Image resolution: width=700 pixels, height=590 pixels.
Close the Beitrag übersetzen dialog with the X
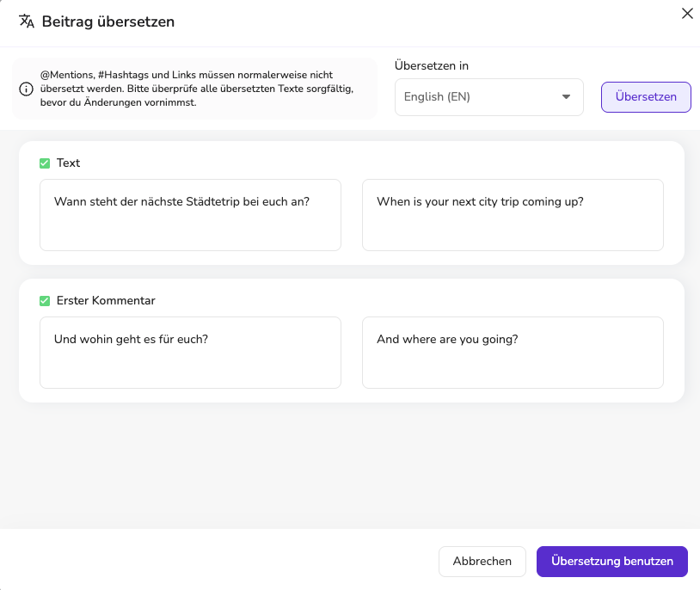click(x=687, y=14)
